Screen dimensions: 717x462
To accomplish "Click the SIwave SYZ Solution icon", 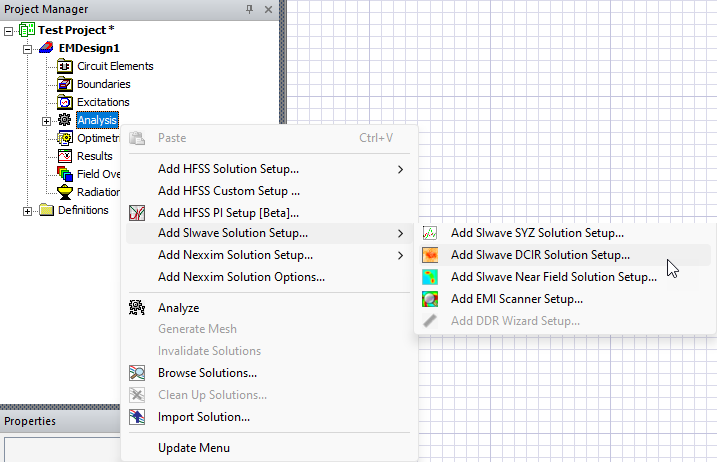I will pyautogui.click(x=430, y=233).
